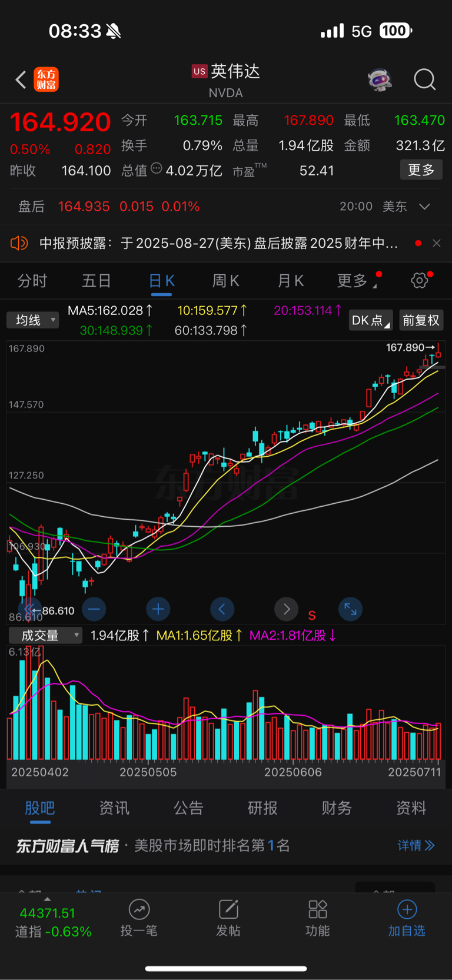Open the 资料 tab
Screen dimensions: 452x980
tap(411, 808)
